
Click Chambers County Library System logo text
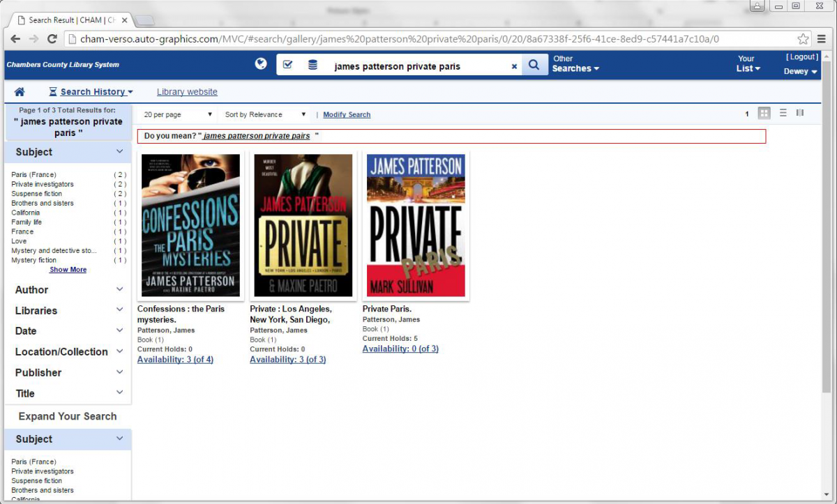coord(63,65)
